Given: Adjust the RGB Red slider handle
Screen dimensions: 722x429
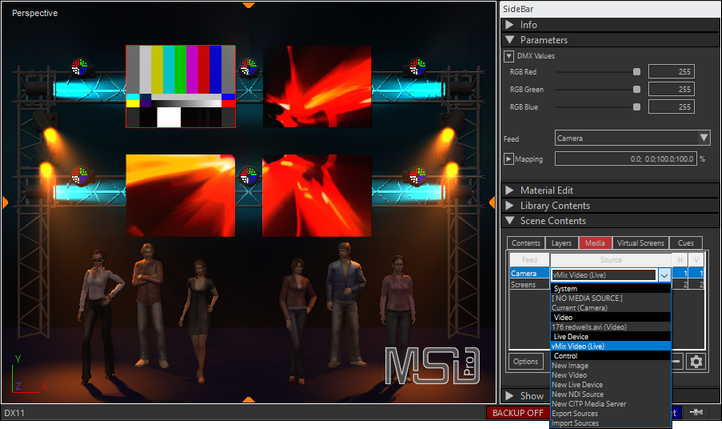Looking at the screenshot, I should pyautogui.click(x=636, y=72).
